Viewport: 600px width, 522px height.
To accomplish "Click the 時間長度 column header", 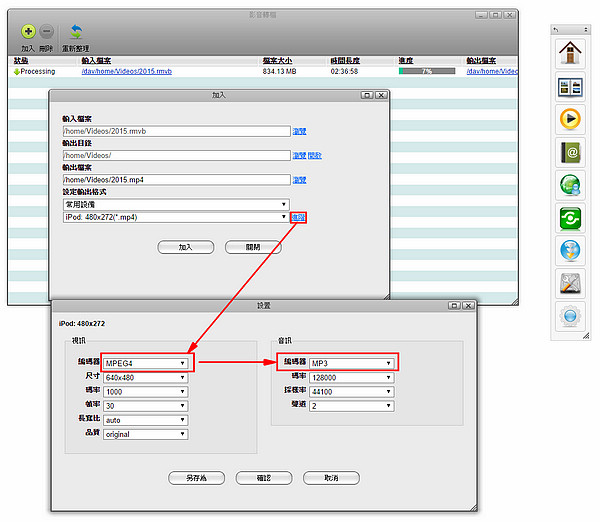I will [345, 60].
